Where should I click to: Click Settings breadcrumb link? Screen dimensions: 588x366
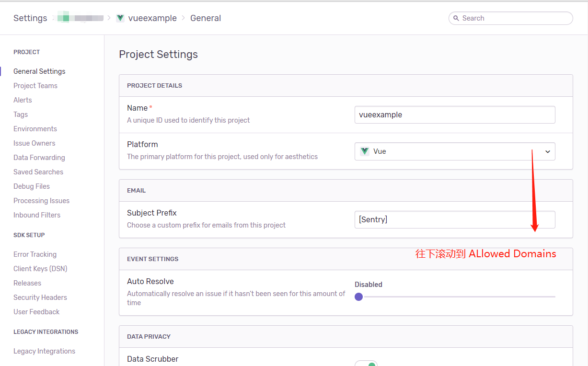[x=30, y=18]
